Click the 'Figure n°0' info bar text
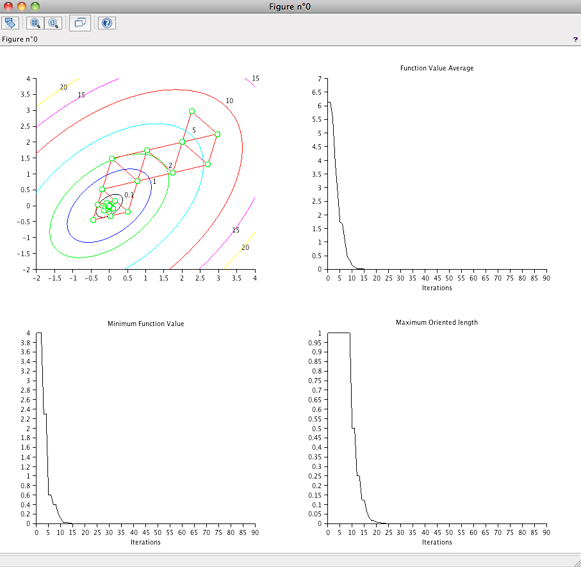Viewport: 581px width, 567px height. [x=19, y=39]
